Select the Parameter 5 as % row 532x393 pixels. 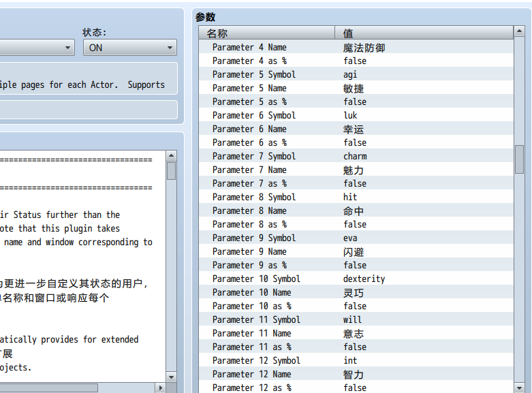coord(356,101)
